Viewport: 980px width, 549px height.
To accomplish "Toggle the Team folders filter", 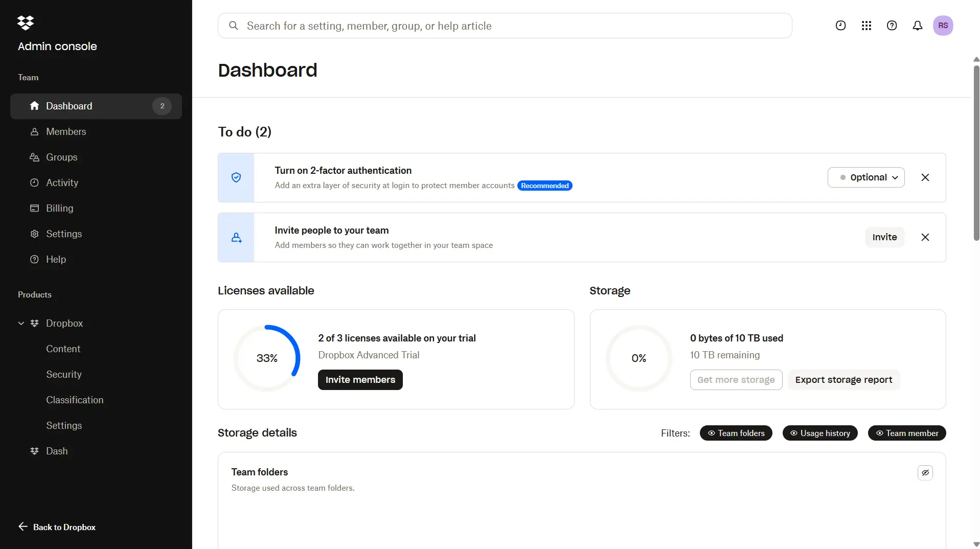I will 736,433.
